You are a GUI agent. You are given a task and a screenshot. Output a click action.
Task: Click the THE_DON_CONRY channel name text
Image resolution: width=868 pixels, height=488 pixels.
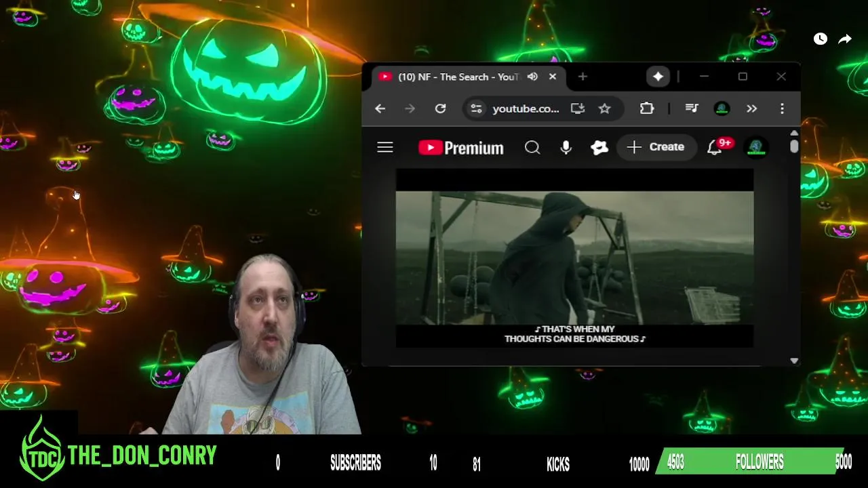[x=142, y=455]
